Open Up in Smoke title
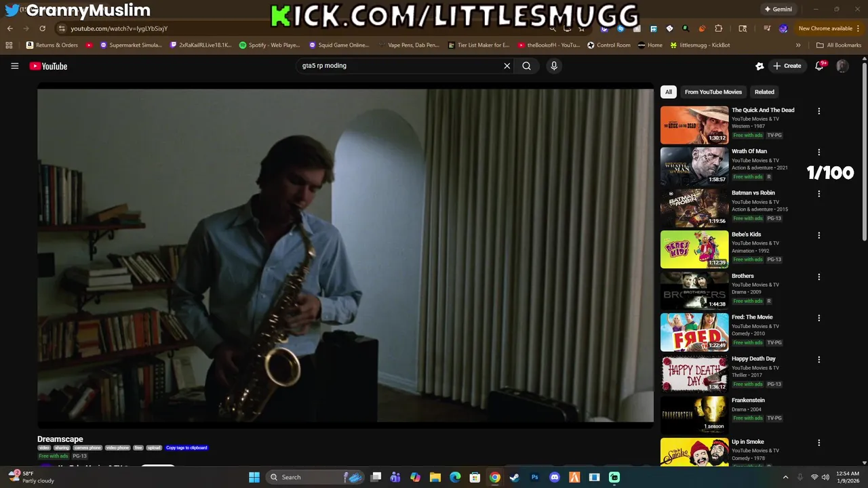 click(748, 442)
